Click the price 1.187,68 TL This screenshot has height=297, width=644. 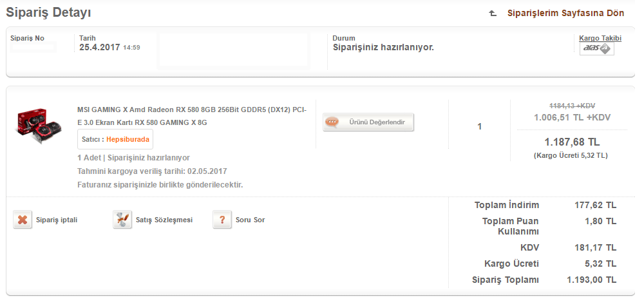coord(572,142)
